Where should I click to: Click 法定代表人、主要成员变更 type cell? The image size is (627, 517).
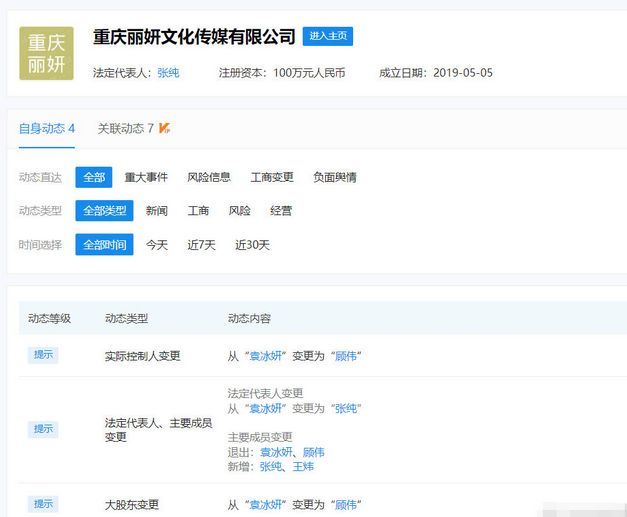pos(158,430)
